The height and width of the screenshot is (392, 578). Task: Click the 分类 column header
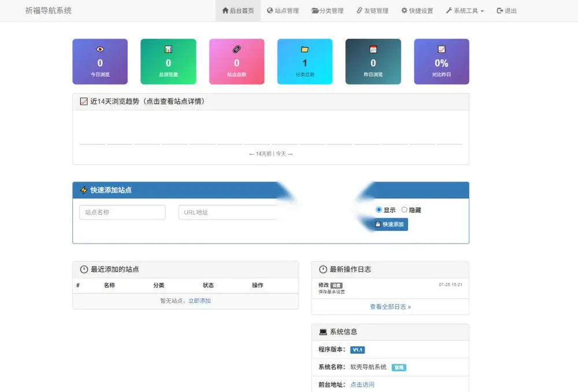coord(158,285)
